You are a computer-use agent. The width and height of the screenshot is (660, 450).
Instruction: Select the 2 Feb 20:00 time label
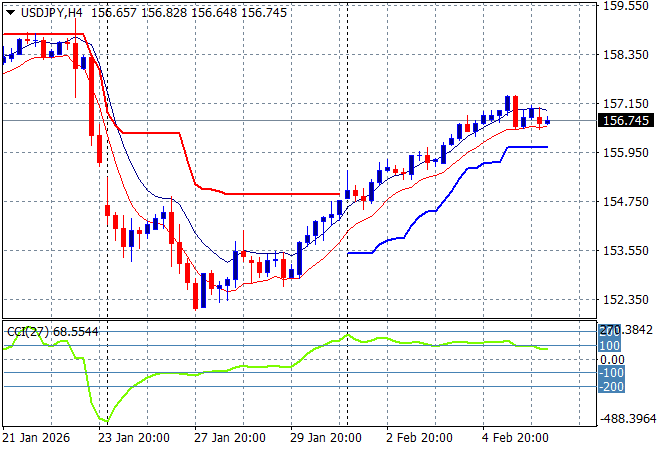419,438
